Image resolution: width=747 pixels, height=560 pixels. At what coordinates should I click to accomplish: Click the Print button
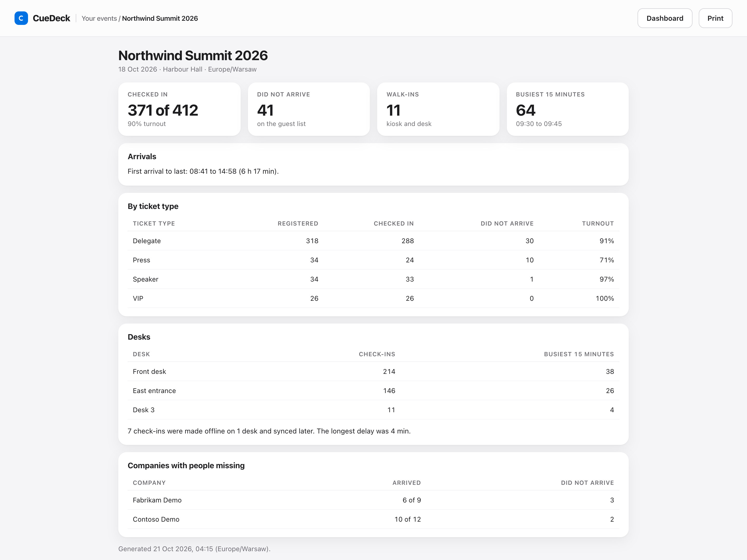(x=715, y=18)
